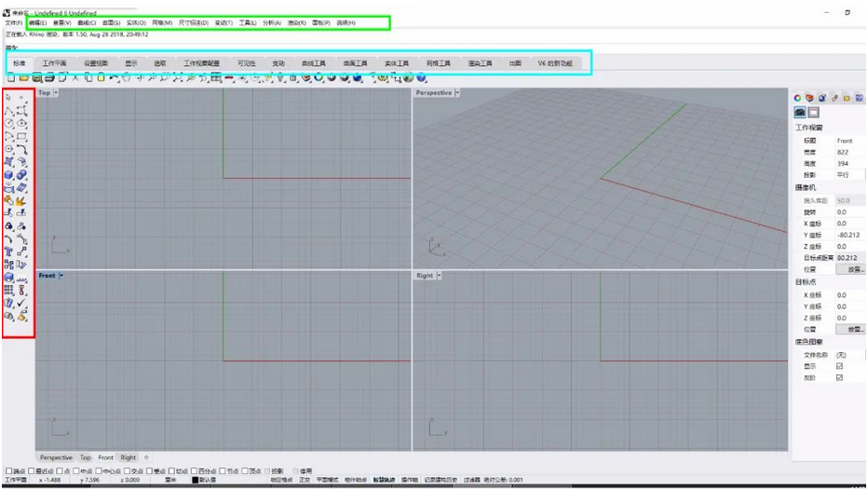The height and width of the screenshot is (489, 868).
Task: Toggle 锁定格点 grid snap in status bar
Action: (282, 480)
